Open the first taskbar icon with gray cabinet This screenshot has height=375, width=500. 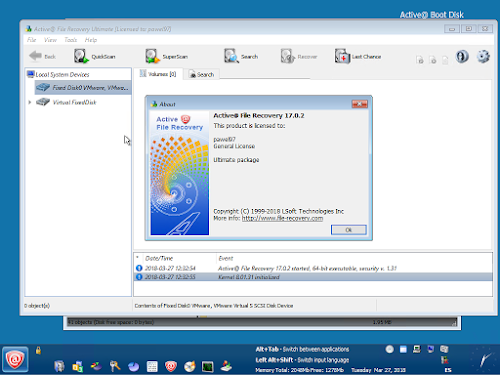(59, 366)
